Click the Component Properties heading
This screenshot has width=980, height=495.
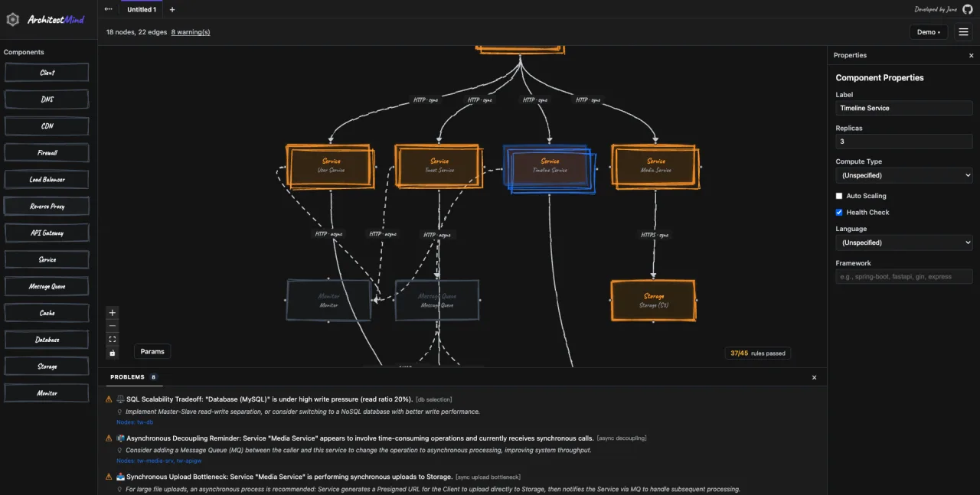tap(880, 77)
